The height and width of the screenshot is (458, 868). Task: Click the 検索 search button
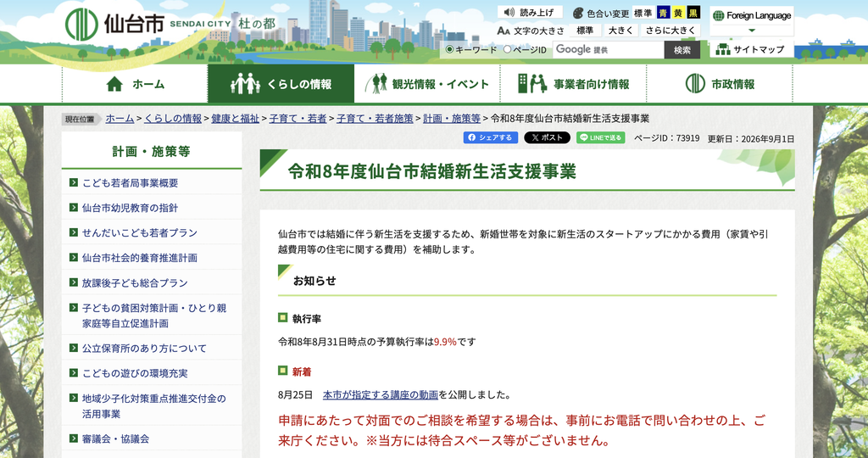coord(682,50)
